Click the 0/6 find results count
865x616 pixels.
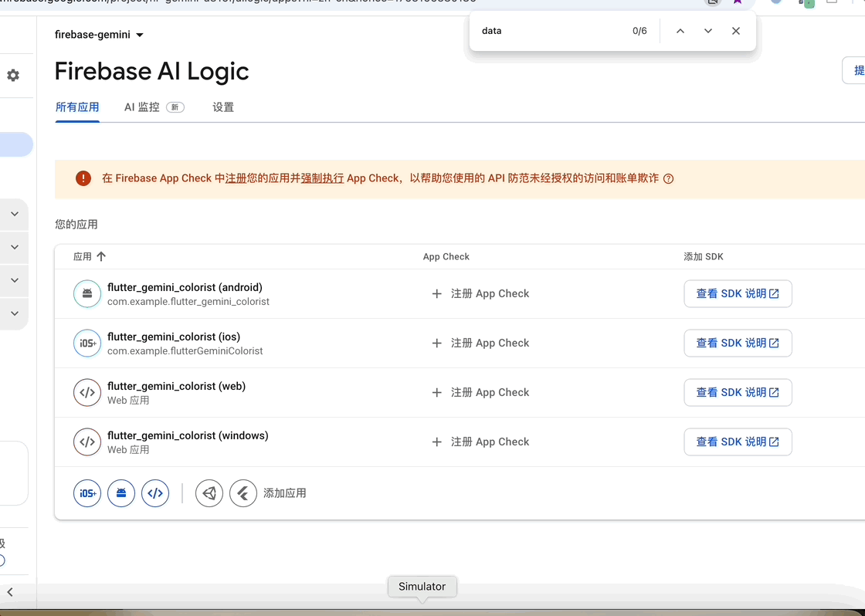pyautogui.click(x=640, y=31)
